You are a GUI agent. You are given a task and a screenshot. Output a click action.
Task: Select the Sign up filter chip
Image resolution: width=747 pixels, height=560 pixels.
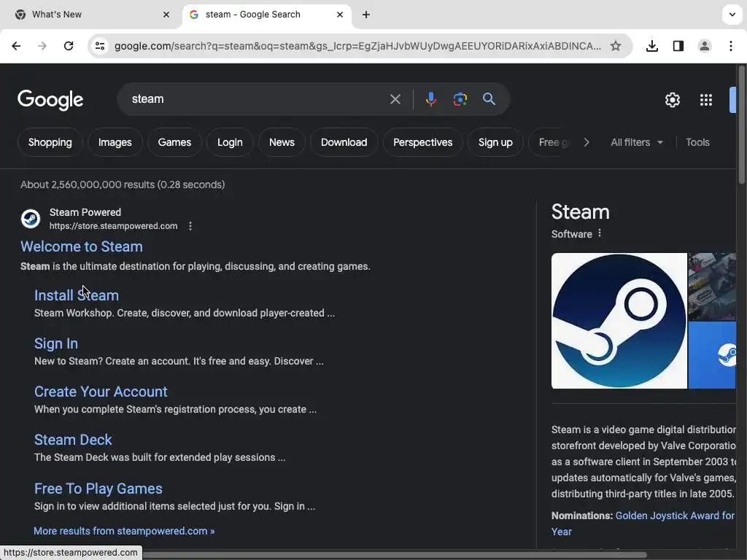pos(495,142)
